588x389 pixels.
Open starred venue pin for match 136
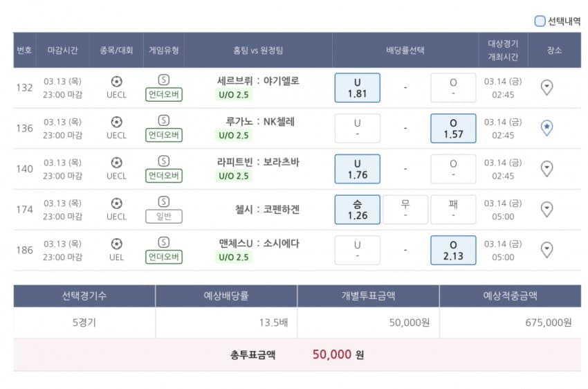coord(546,128)
